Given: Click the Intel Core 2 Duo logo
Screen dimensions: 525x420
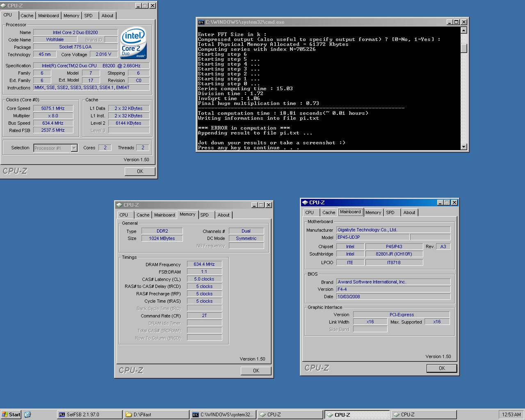Looking at the screenshot, I should [134, 43].
